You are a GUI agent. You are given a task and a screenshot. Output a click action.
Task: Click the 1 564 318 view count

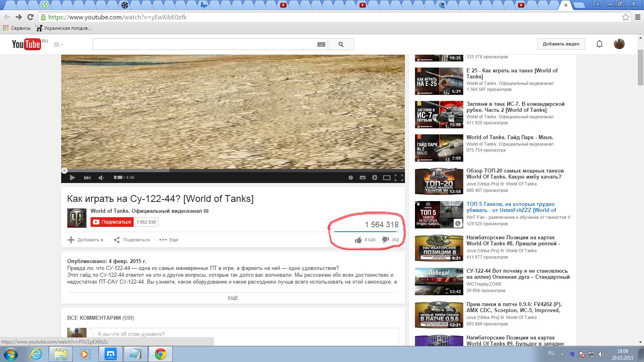(x=382, y=224)
